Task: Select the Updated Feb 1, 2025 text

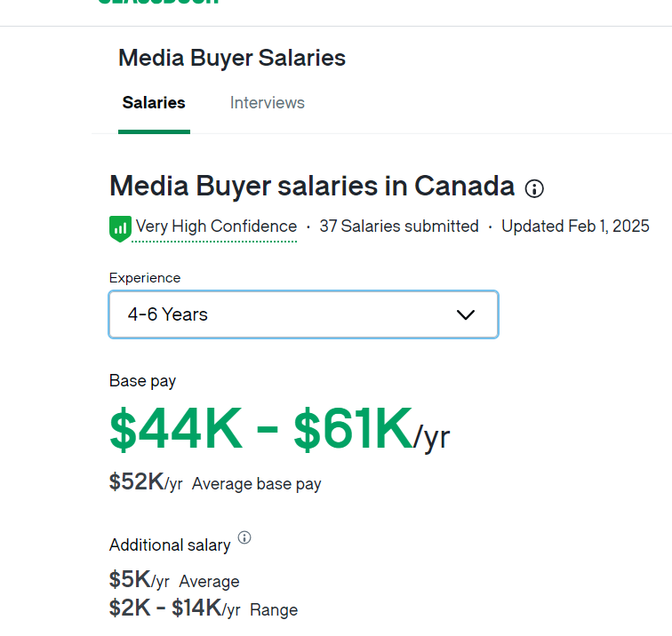Action: click(x=575, y=227)
